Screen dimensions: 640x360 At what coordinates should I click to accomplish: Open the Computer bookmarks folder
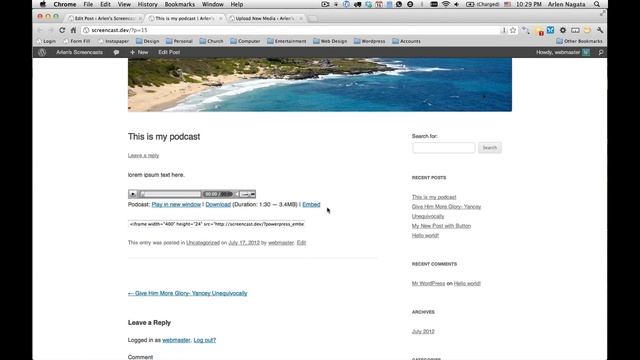(x=245, y=41)
